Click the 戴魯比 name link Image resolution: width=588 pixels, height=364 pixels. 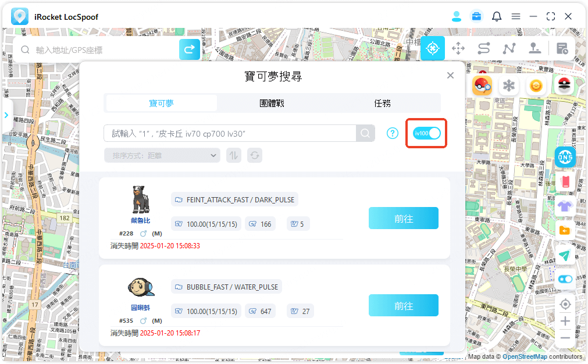[x=141, y=220]
